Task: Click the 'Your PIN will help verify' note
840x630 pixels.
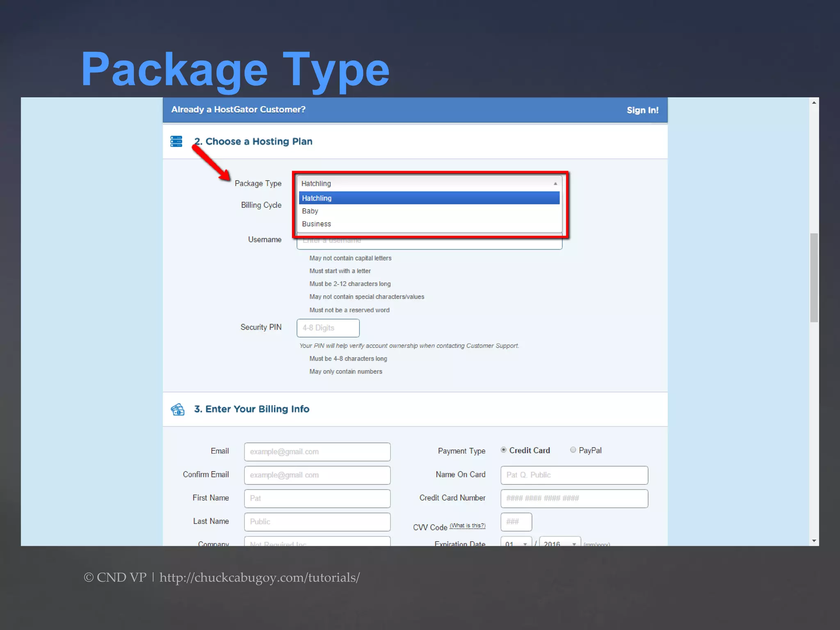Action: (409, 346)
